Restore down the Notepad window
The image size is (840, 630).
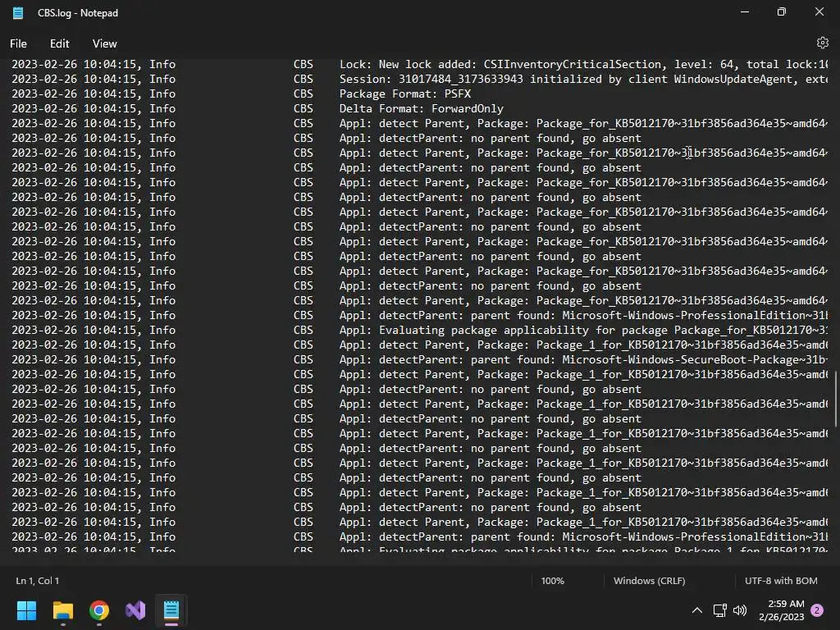pos(782,11)
